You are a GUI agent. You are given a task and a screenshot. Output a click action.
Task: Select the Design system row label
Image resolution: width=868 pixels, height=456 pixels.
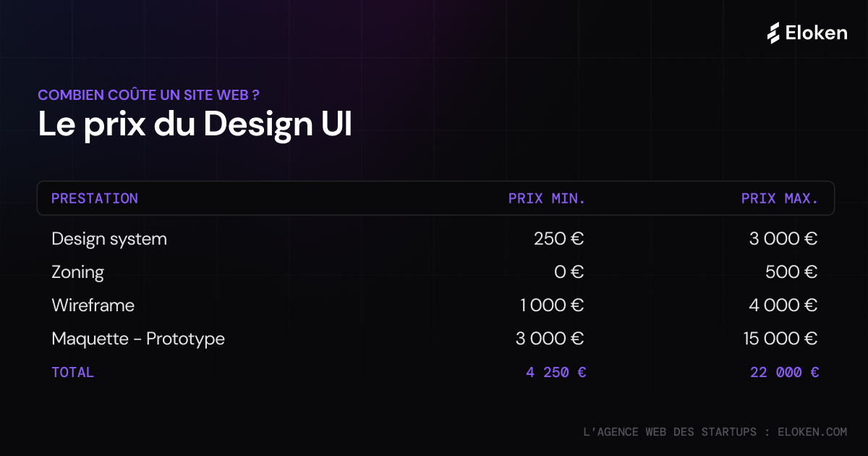pos(109,239)
